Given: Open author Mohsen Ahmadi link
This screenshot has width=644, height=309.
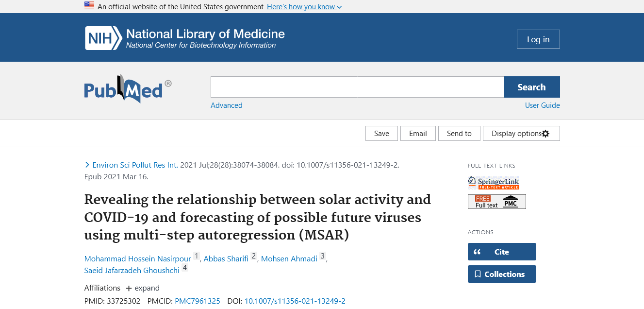Looking at the screenshot, I should (x=289, y=258).
